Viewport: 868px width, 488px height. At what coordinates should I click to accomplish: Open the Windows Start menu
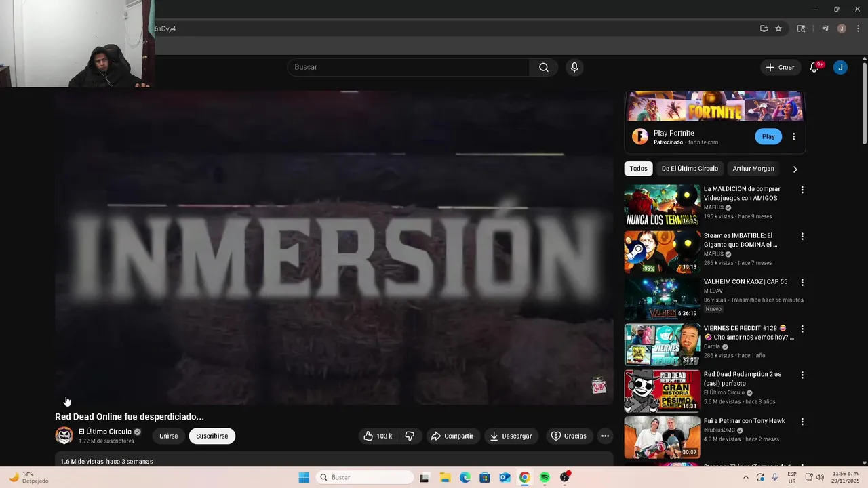[x=304, y=477]
